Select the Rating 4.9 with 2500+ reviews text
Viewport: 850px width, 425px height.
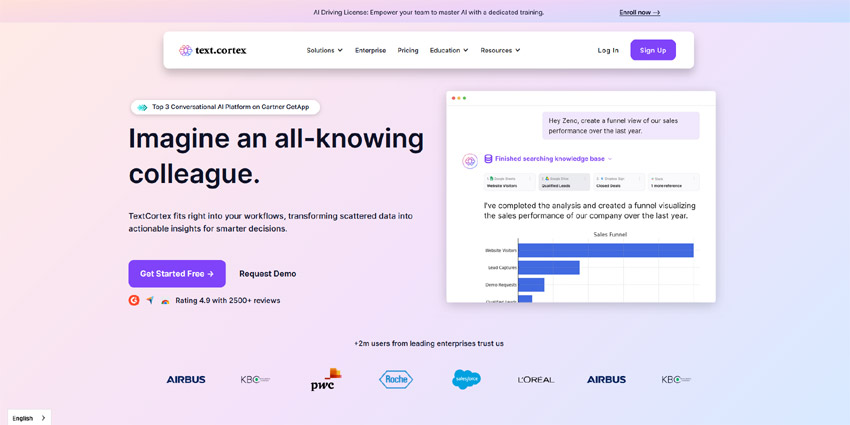pos(228,300)
